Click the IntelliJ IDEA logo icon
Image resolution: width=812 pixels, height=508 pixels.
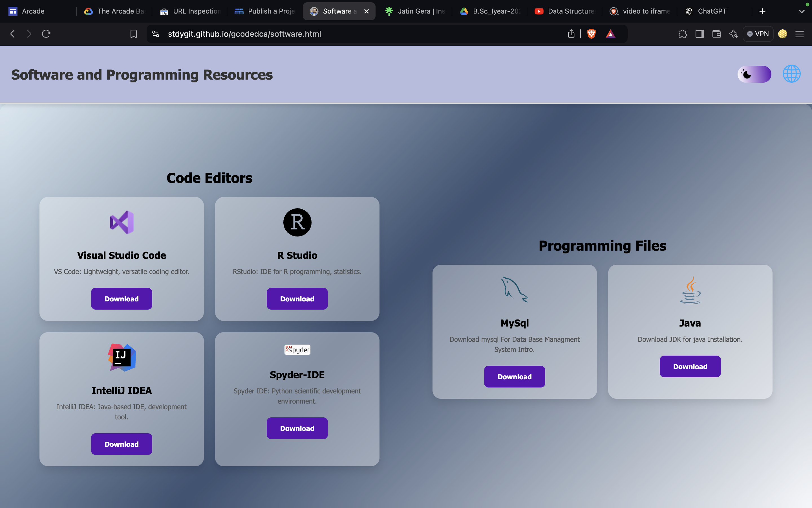tap(122, 357)
